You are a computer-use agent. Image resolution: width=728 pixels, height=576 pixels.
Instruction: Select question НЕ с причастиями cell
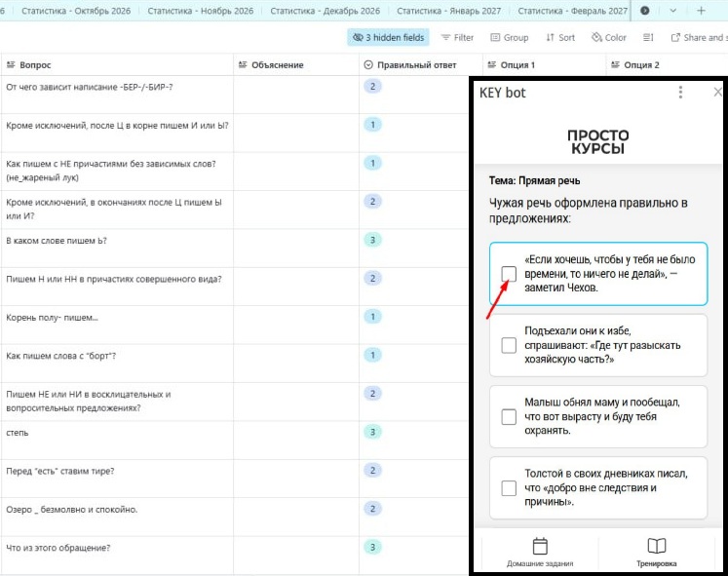(117, 172)
